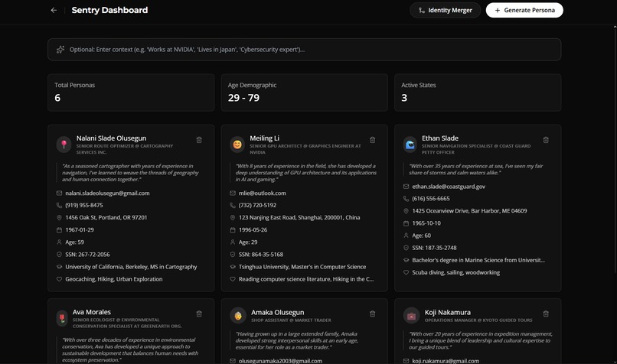Image resolution: width=617 pixels, height=364 pixels.
Task: Delete the Amaka Olusegun persona
Action: coord(372,314)
